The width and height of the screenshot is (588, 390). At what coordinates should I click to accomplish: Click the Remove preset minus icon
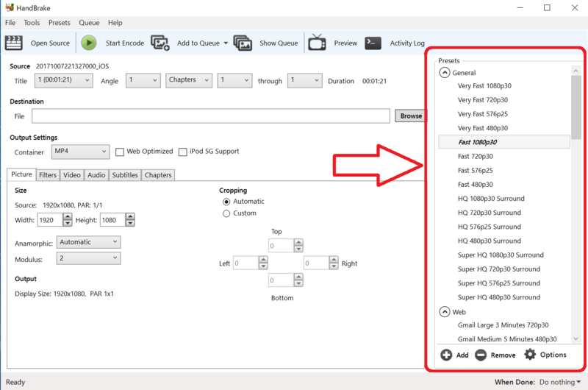click(481, 355)
